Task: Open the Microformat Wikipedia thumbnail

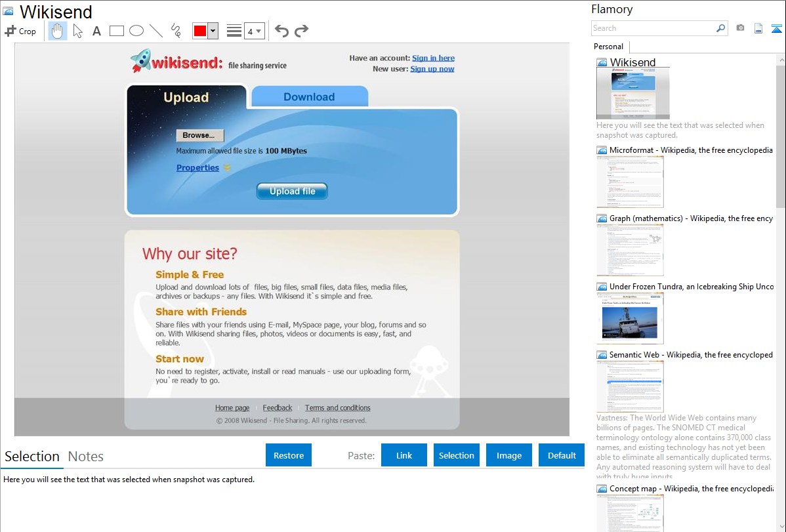Action: pyautogui.click(x=630, y=182)
